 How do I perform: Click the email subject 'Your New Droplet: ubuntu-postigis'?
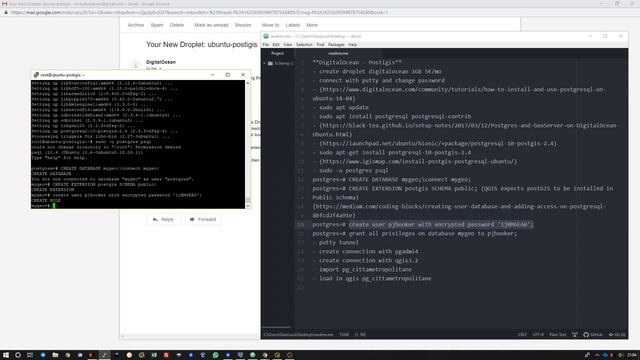[202, 44]
